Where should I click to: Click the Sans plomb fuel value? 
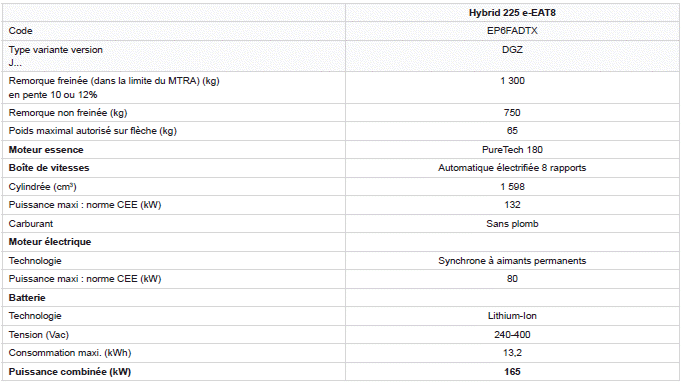coord(512,224)
